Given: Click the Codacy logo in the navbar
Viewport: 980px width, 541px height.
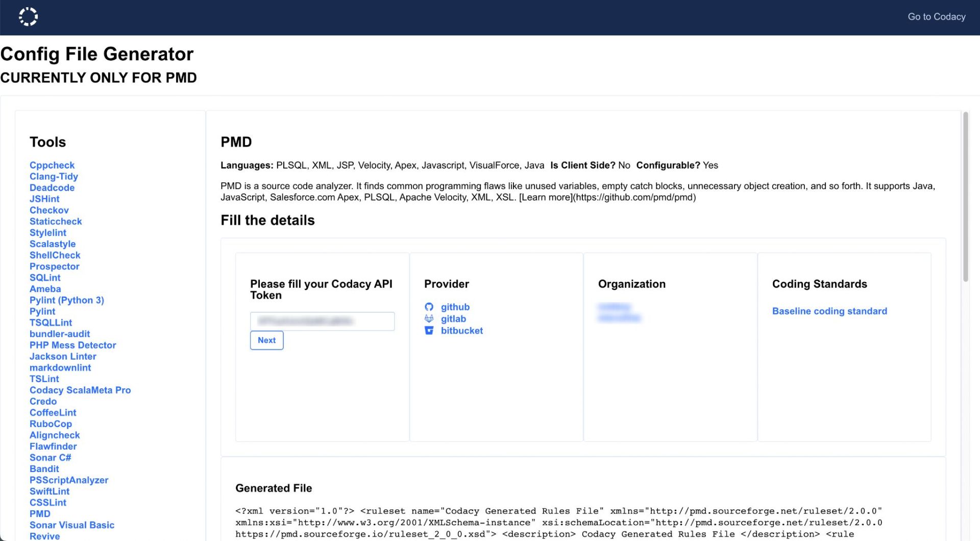Looking at the screenshot, I should click(x=29, y=16).
